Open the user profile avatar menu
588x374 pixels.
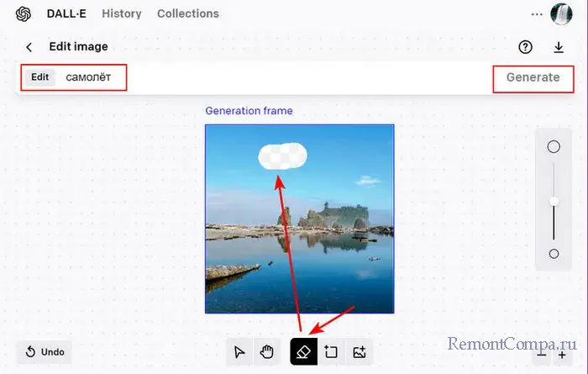561,13
